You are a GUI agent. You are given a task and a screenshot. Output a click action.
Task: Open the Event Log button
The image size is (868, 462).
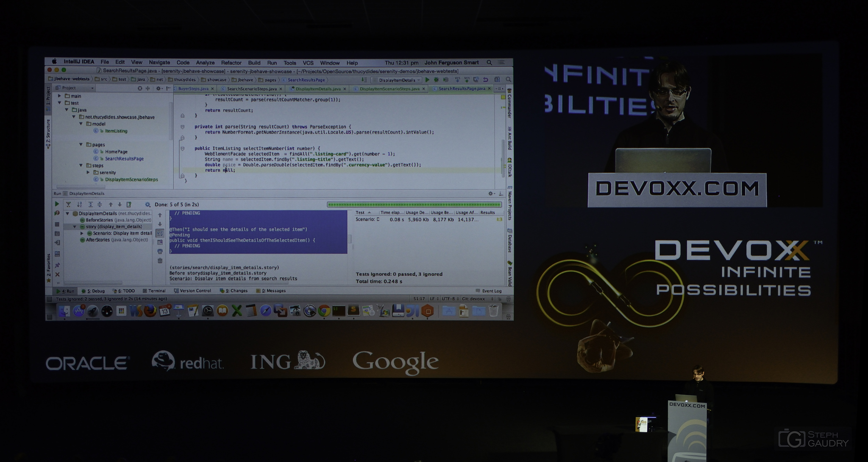pos(489,291)
